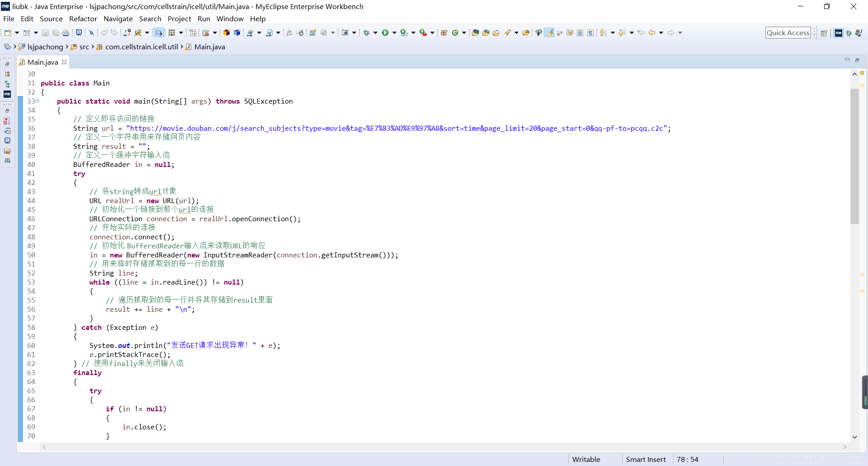
Task: Click the New Java Class green icon
Action: click(455, 33)
